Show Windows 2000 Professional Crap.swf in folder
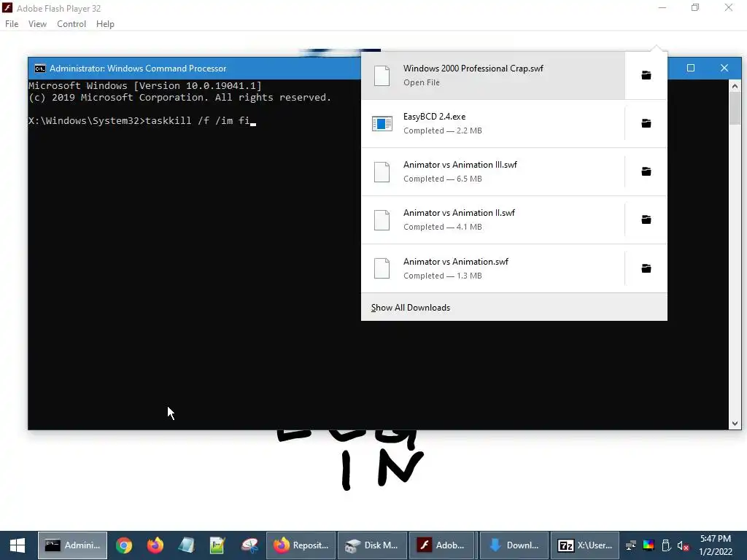 pyautogui.click(x=646, y=75)
